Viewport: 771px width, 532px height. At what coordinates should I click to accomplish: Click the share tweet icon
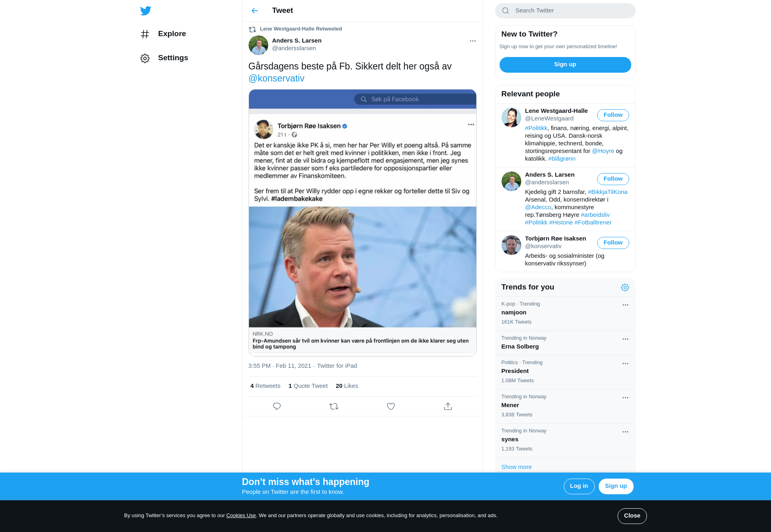[x=448, y=406]
